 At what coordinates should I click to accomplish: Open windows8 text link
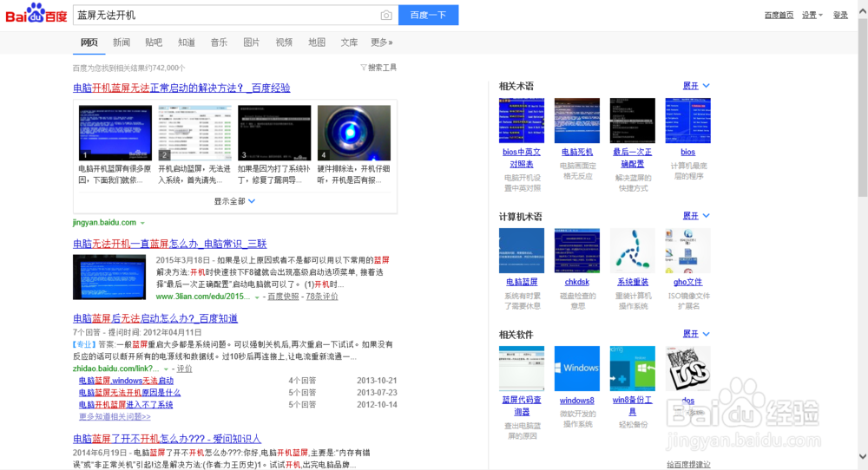point(577,401)
